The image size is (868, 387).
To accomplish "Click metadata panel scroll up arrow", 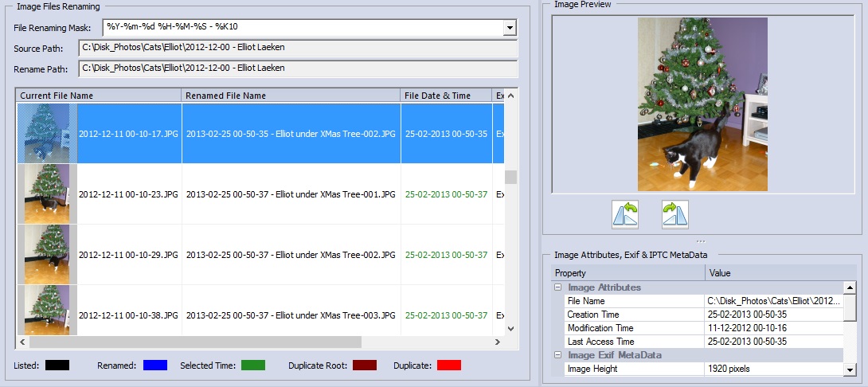I will [x=850, y=287].
